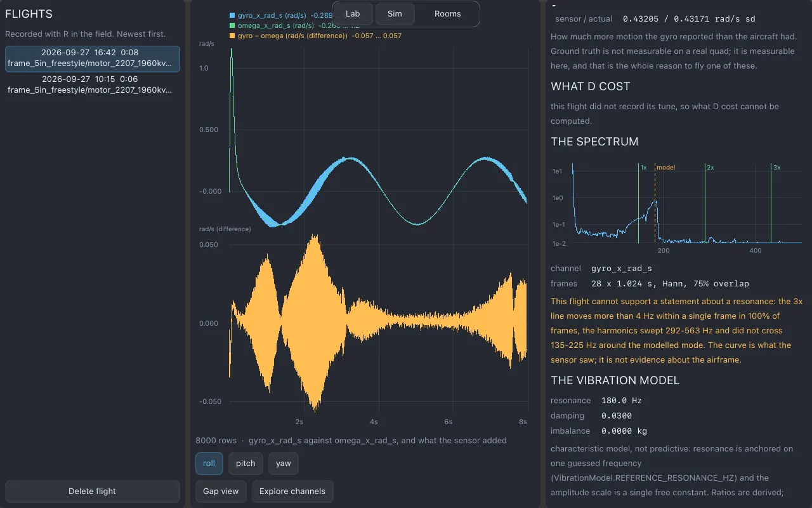Image resolution: width=812 pixels, height=508 pixels.
Task: Switch to the Lab tab
Action: (x=353, y=14)
